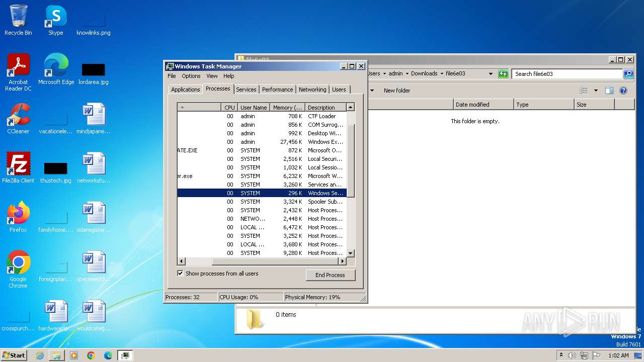Switch to the Performance tab
The height and width of the screenshot is (362, 644).
[x=277, y=89]
